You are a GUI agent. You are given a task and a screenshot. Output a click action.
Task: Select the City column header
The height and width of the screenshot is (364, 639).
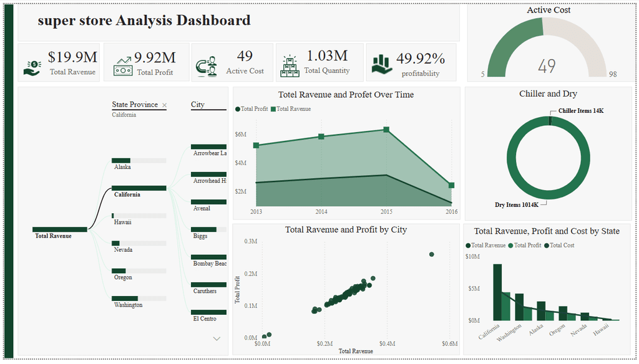click(198, 105)
